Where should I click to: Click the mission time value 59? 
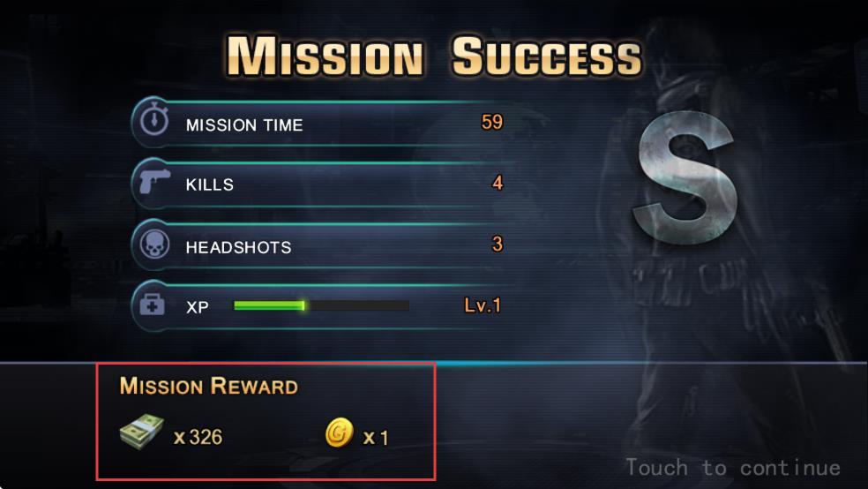[x=492, y=122]
